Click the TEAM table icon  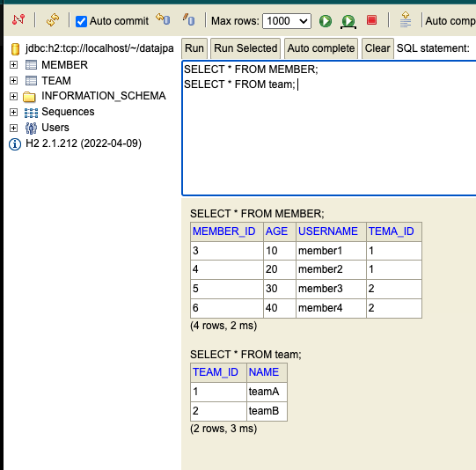coord(31,80)
